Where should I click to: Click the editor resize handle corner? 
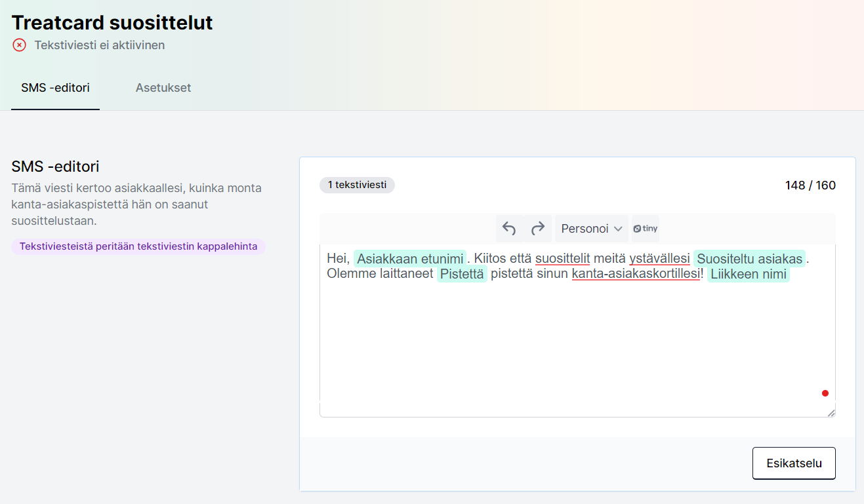[x=831, y=413]
